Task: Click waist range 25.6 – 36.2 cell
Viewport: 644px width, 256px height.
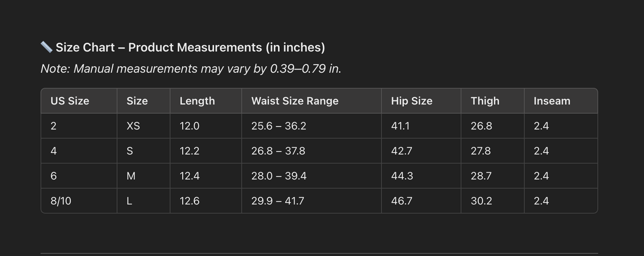Action: click(279, 126)
